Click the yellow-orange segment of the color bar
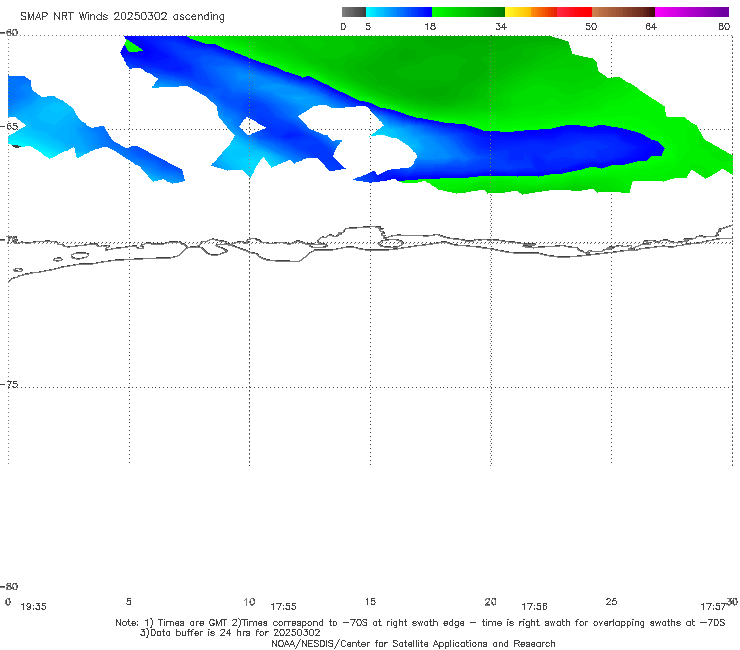 tap(530, 12)
